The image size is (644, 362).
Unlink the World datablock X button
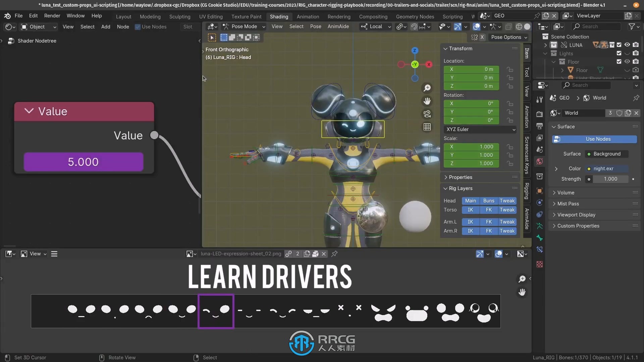636,113
